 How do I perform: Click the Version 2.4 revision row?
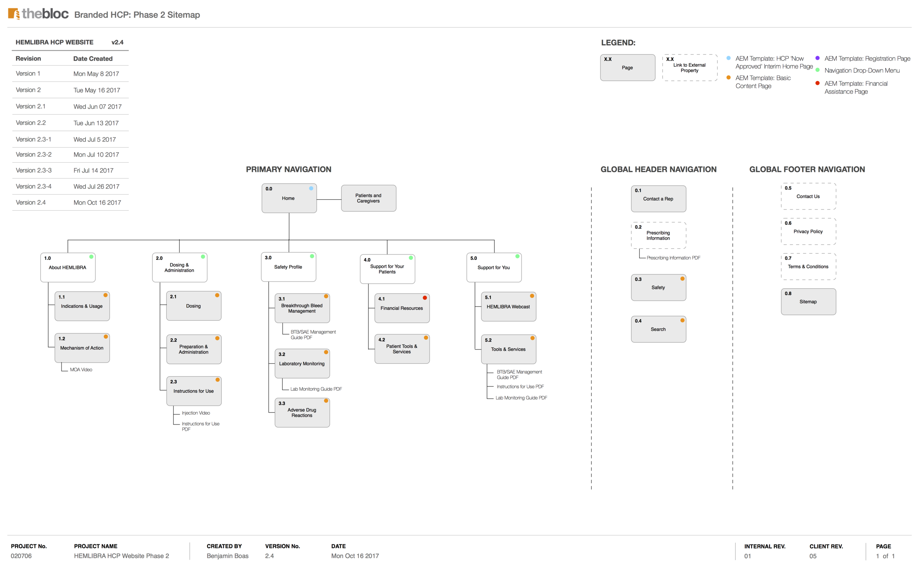71,203
